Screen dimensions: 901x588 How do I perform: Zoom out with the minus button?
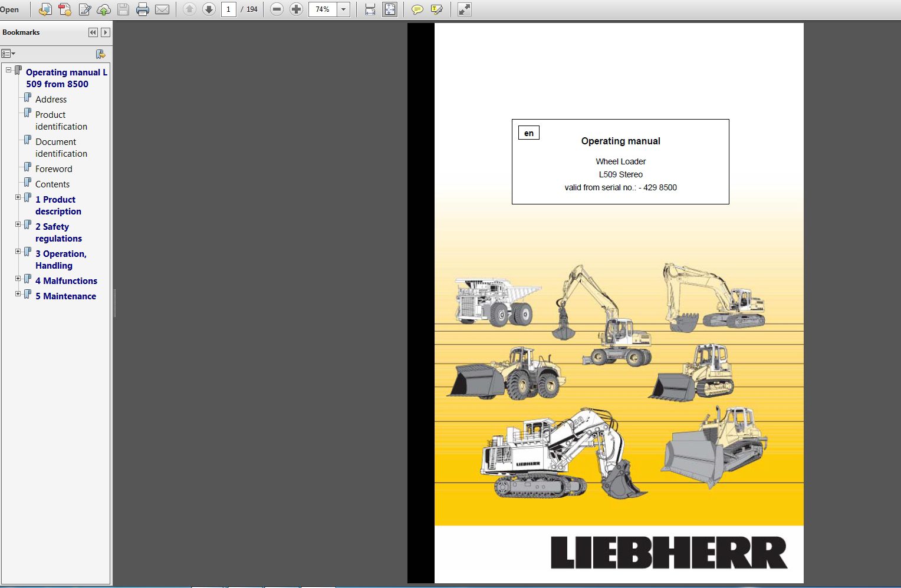[277, 9]
